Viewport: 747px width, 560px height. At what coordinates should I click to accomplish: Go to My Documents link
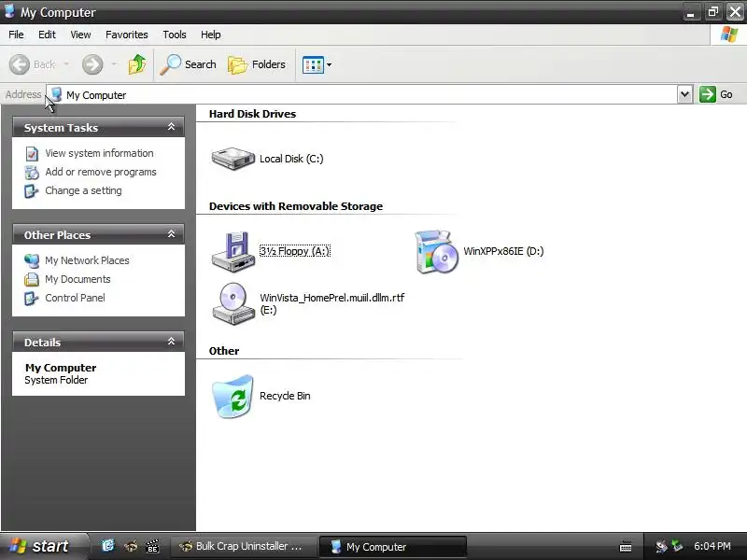point(78,279)
